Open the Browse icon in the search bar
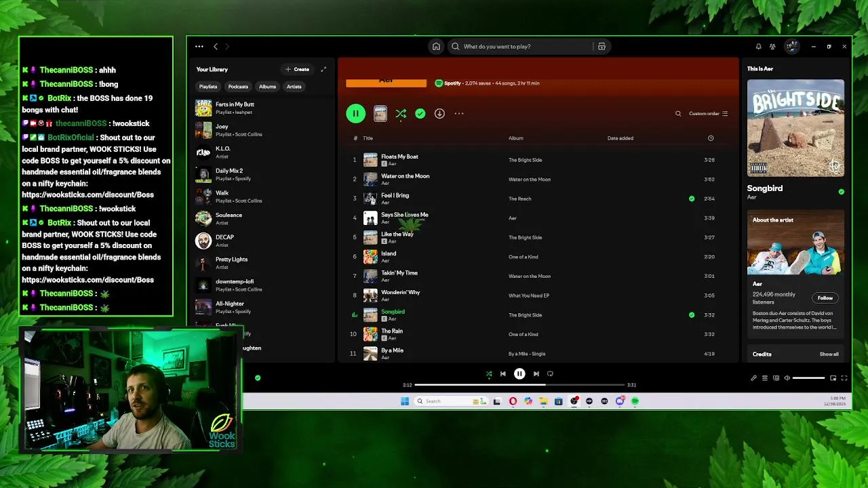Image resolution: width=868 pixels, height=488 pixels. click(x=601, y=47)
